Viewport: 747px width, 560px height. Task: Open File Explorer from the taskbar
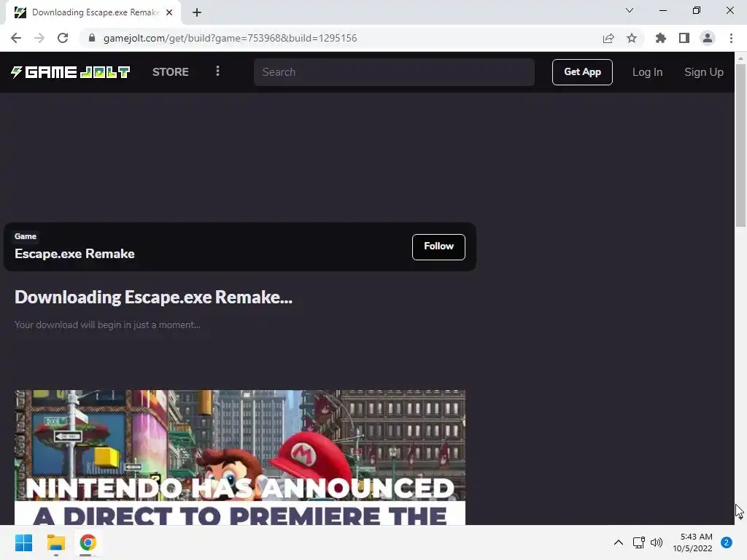[x=55, y=542]
